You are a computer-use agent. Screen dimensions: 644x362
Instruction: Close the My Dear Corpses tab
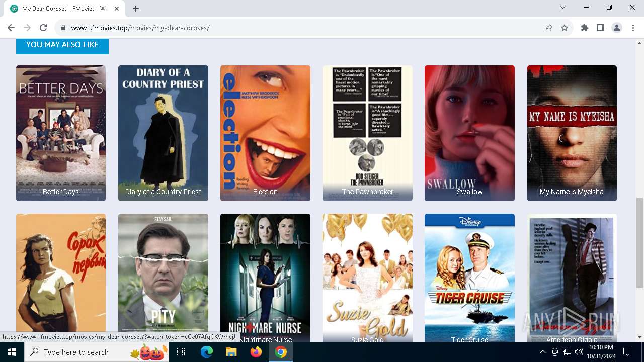pos(117,9)
